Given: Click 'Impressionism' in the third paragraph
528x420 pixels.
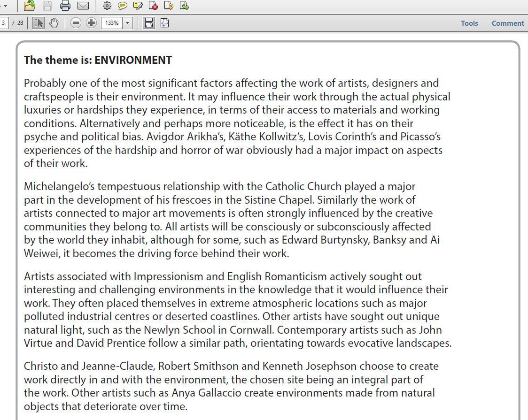Looking at the screenshot, I should 168,276.
